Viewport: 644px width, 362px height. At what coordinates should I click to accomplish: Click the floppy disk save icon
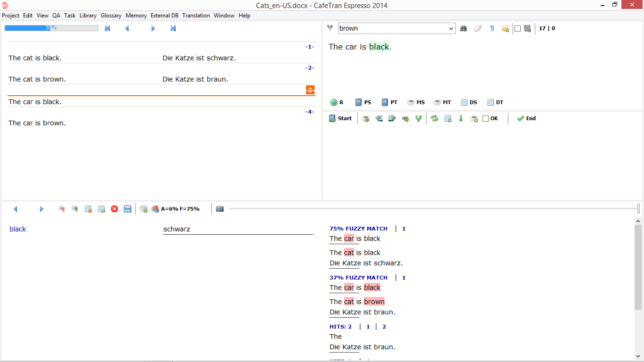pos(128,209)
